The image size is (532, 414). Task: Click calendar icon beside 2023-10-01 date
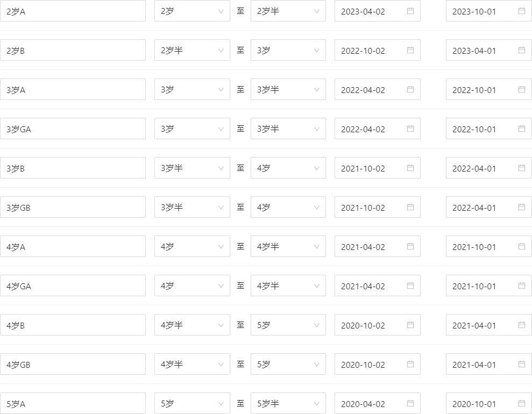point(522,11)
